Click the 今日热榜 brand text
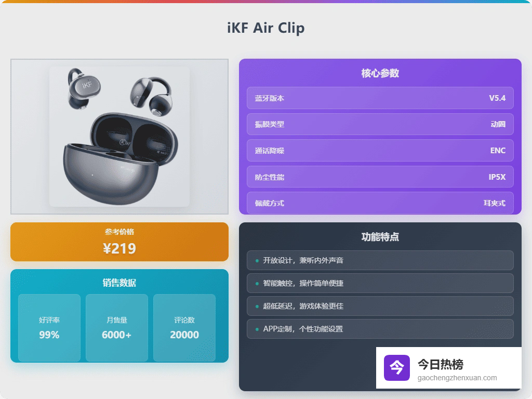This screenshot has height=399, width=532. click(x=440, y=364)
